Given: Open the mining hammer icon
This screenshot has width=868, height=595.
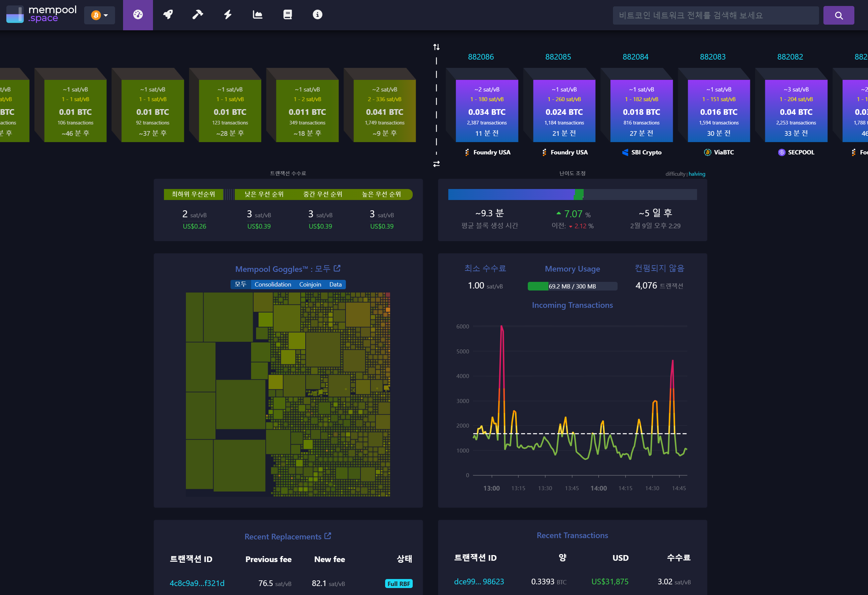Looking at the screenshot, I should tap(198, 15).
